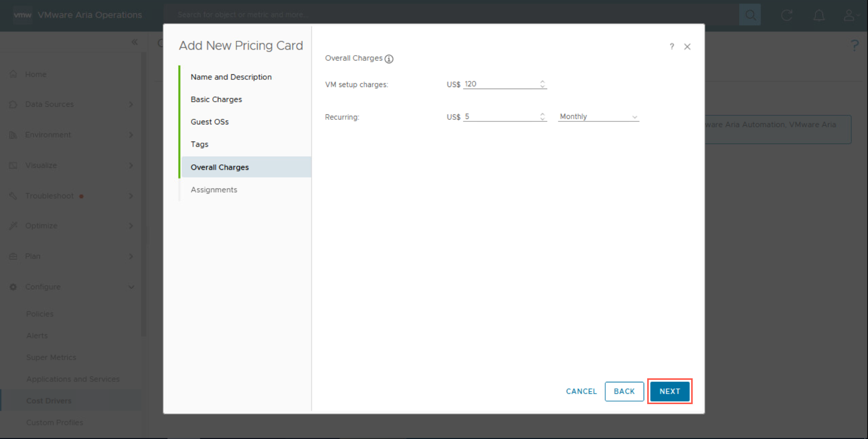Click the Home icon in sidebar
Image resolution: width=868 pixels, height=439 pixels.
click(x=14, y=74)
